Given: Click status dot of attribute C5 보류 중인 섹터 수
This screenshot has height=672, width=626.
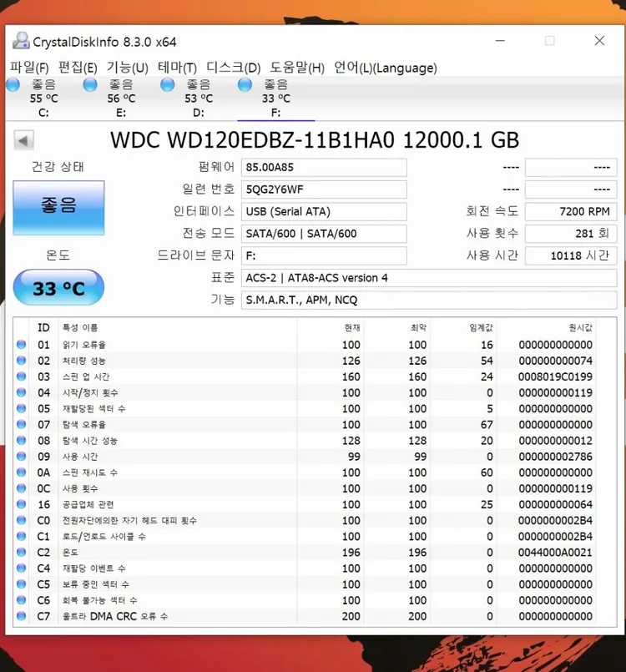Looking at the screenshot, I should tap(21, 584).
